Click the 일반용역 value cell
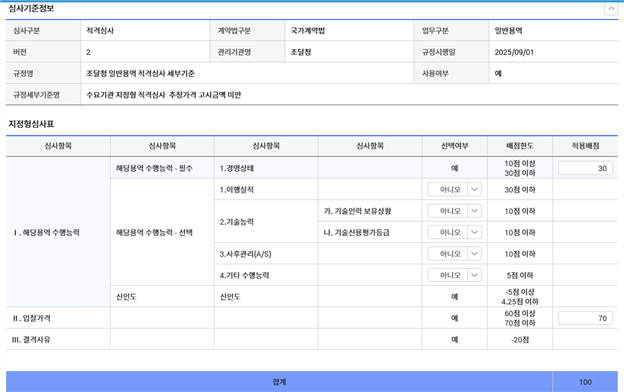This screenshot has width=624, height=392. click(553, 31)
